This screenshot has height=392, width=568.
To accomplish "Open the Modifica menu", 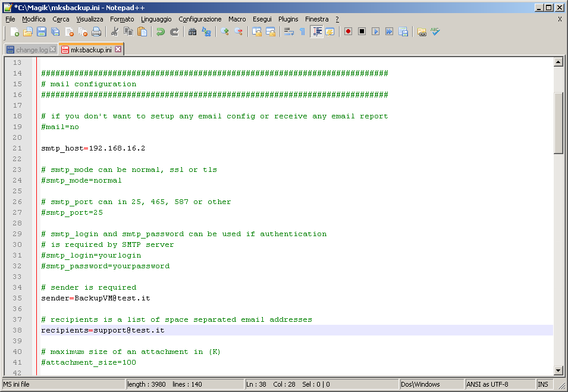I will coord(34,19).
